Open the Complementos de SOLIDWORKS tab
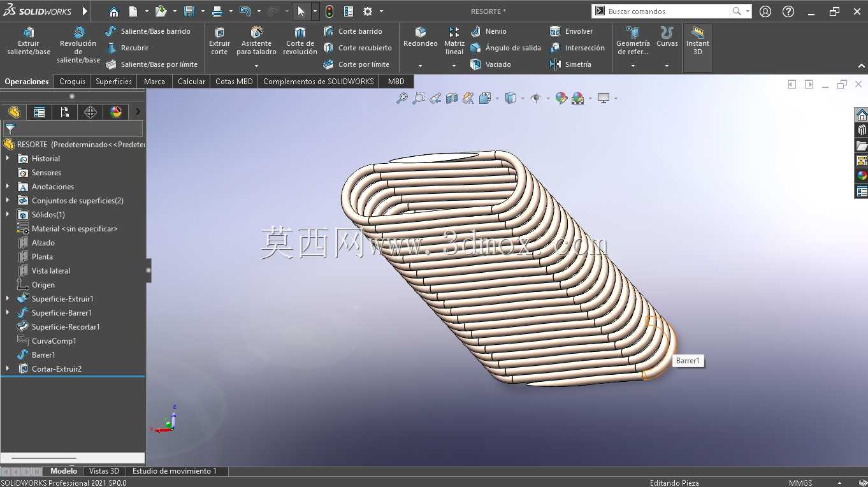 [318, 81]
